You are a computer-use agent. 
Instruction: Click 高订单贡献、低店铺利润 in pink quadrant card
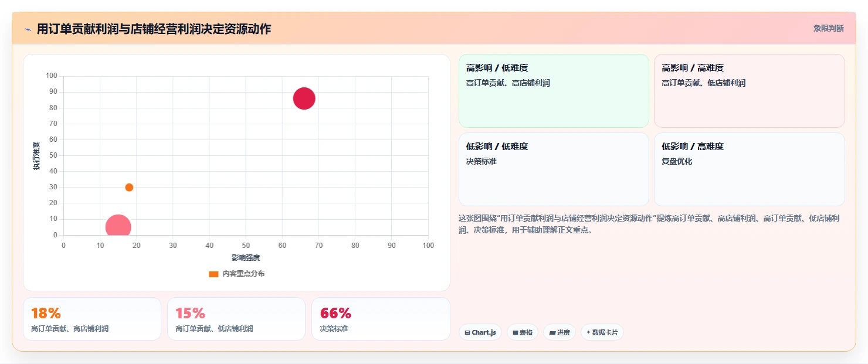[703, 83]
